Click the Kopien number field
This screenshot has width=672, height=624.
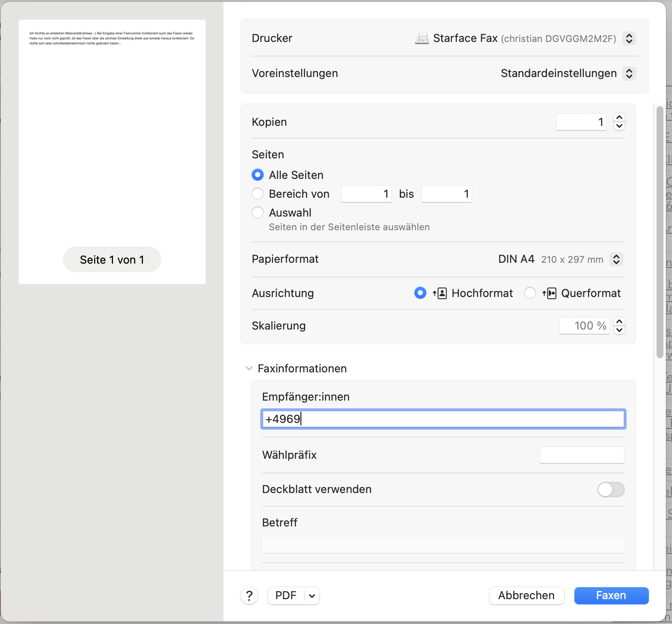click(581, 122)
